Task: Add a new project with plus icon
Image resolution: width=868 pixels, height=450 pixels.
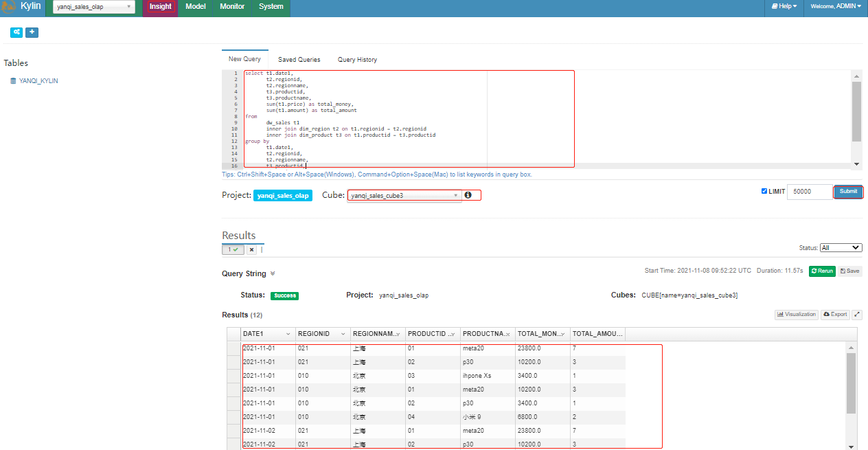Action: (x=32, y=32)
